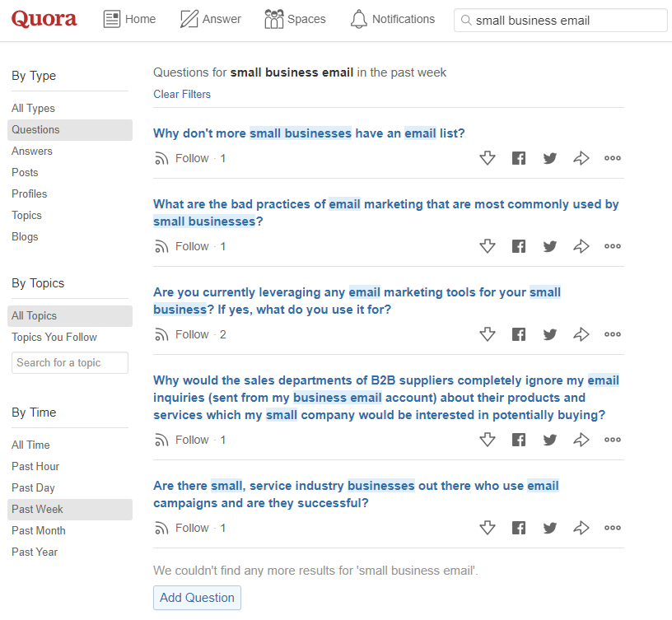This screenshot has width=672, height=620.
Task: Open more options for 'bad practices' question
Action: point(613,246)
